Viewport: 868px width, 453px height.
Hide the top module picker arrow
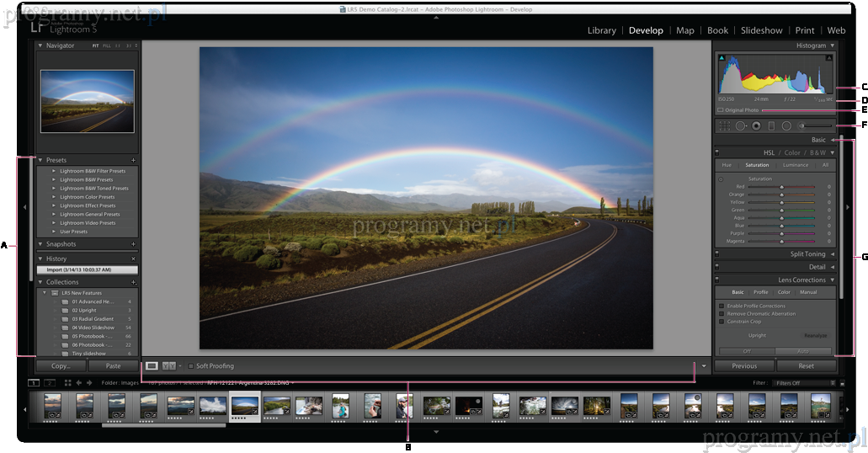click(x=436, y=18)
